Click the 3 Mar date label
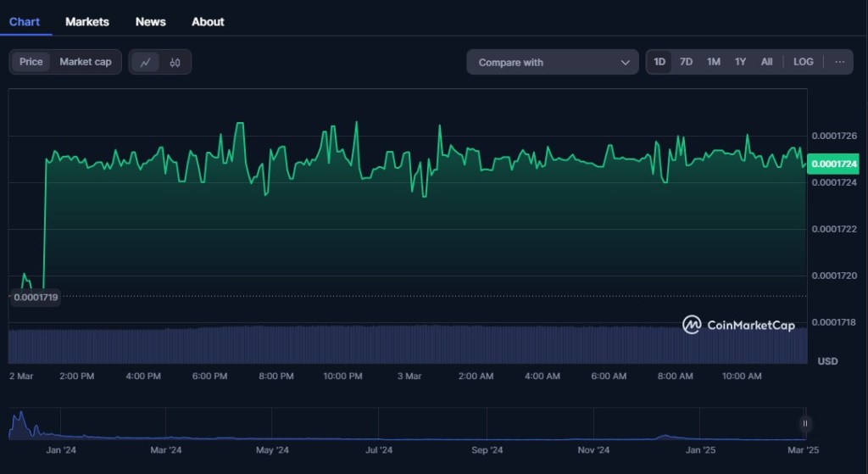This screenshot has width=868, height=474. tap(409, 376)
